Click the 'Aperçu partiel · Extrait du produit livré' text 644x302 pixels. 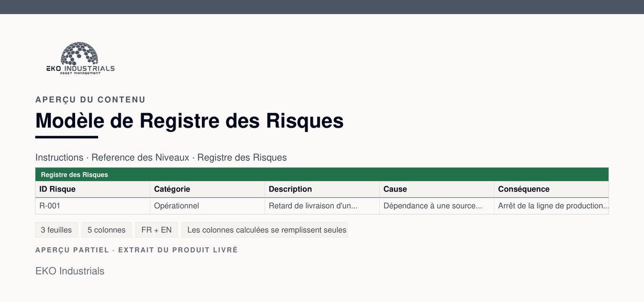[136, 251]
